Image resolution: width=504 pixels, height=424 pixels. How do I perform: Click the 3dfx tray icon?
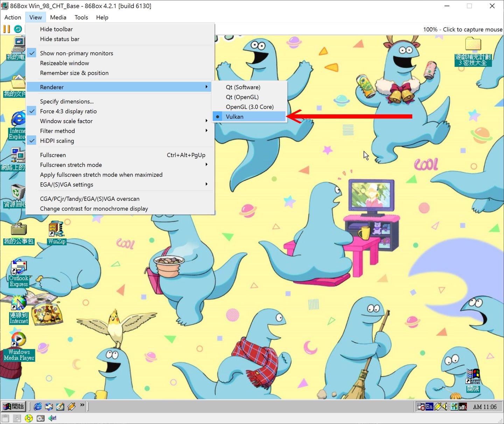[x=463, y=407]
